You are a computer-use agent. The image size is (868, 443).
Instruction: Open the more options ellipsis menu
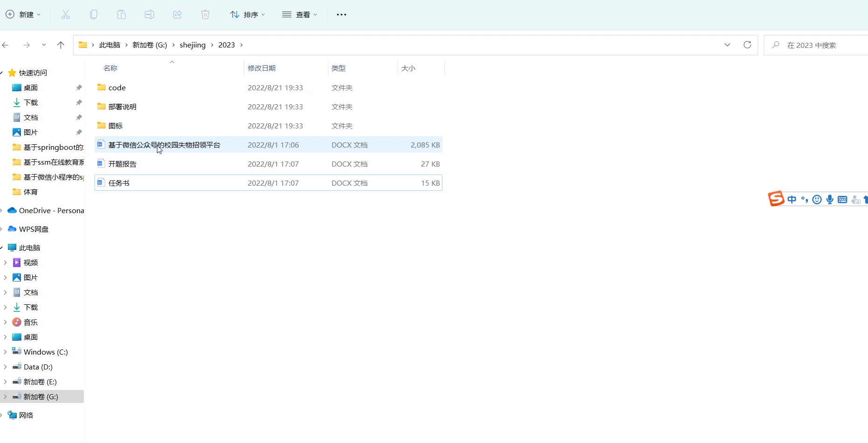tap(341, 15)
